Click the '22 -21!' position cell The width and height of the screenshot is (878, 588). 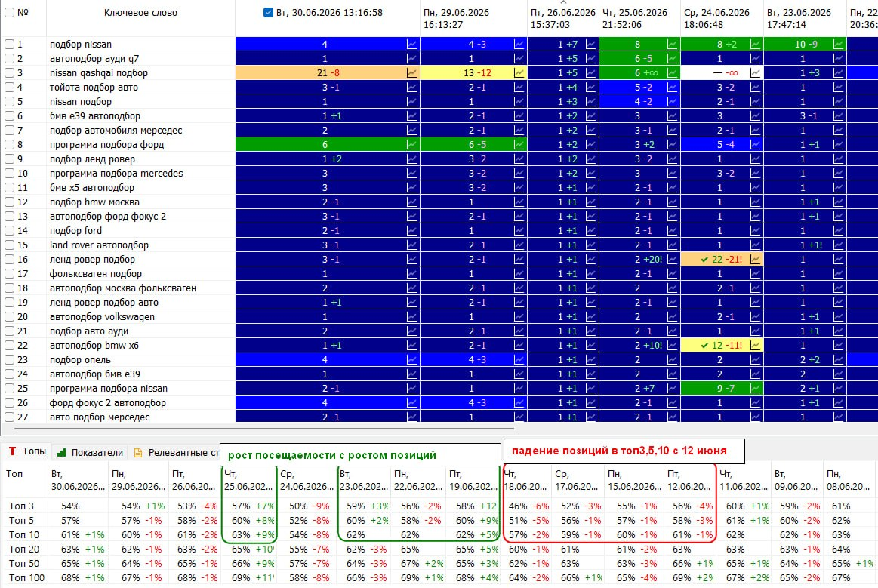click(722, 260)
